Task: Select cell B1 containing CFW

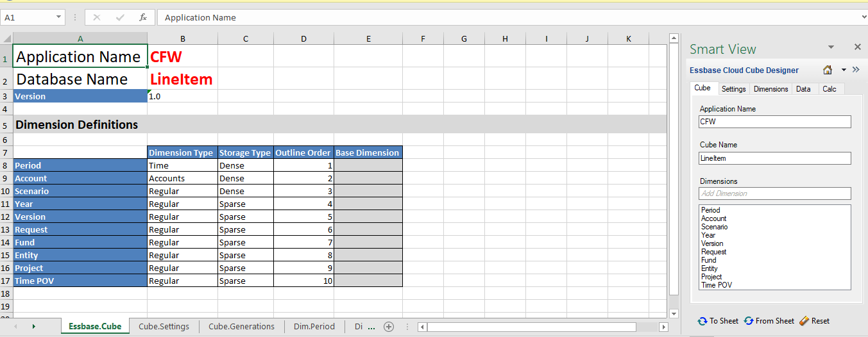Action: click(x=182, y=56)
